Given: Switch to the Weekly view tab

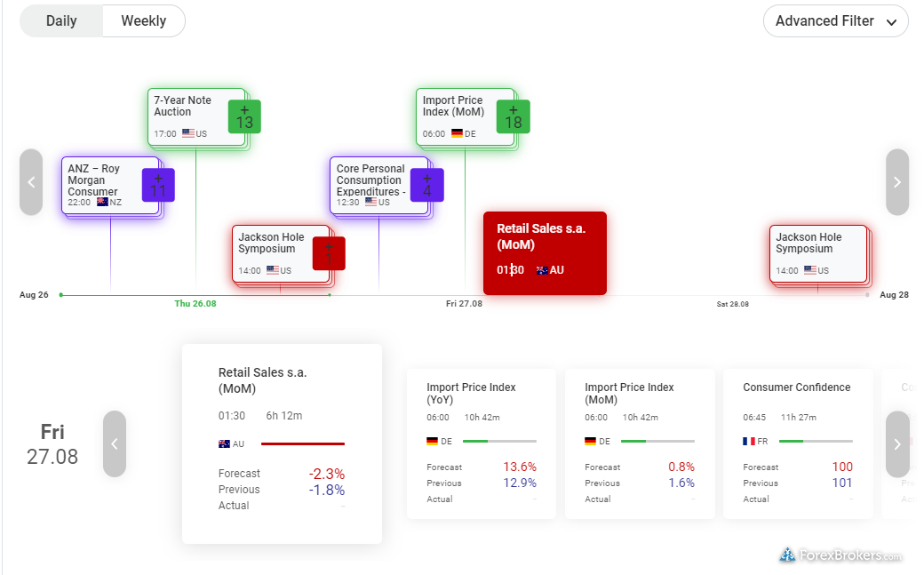Looking at the screenshot, I should coord(144,21).
